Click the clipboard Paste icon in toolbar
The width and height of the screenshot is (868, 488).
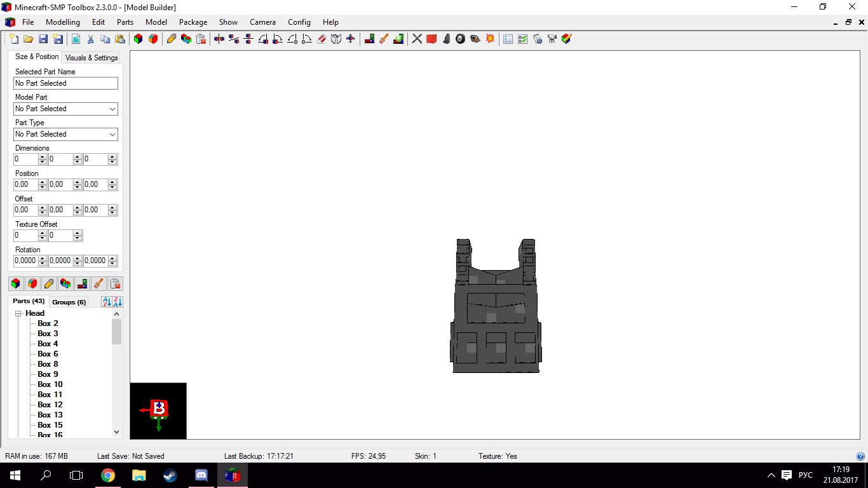(x=119, y=39)
